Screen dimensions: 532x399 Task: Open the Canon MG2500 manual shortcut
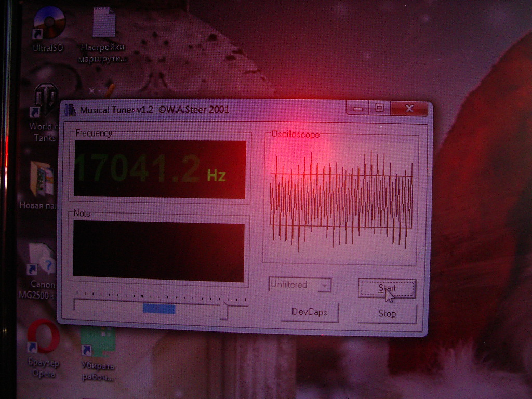[42, 260]
